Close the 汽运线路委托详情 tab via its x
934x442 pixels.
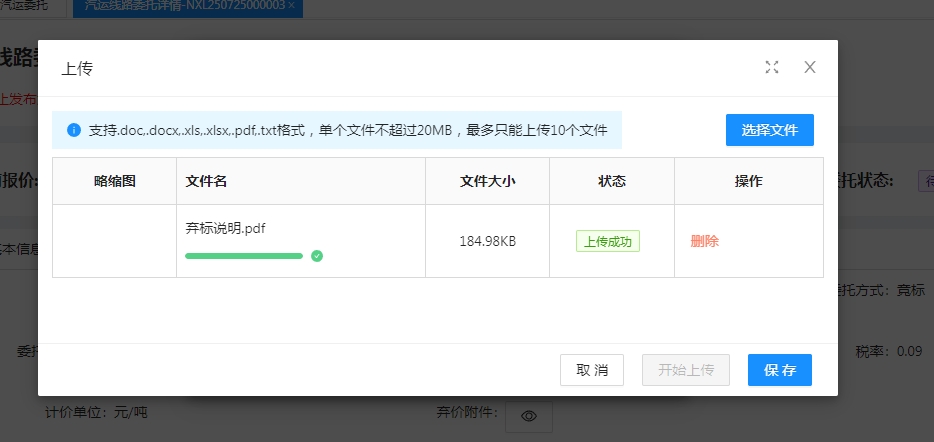291,5
